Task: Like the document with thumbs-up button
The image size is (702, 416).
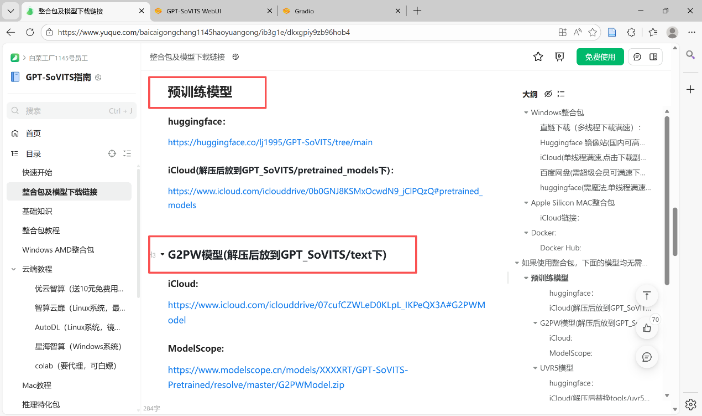Action: point(647,326)
